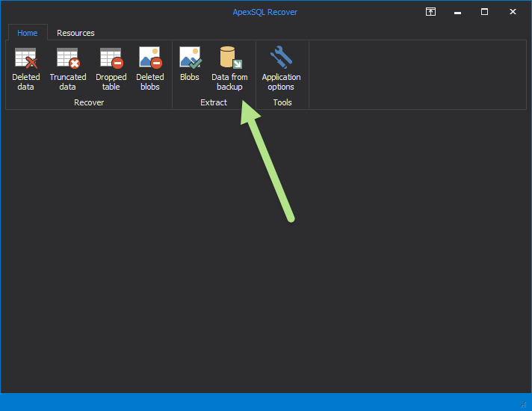This screenshot has height=411, width=532.
Task: Close the ApexSQL Recover window
Action: [513, 12]
